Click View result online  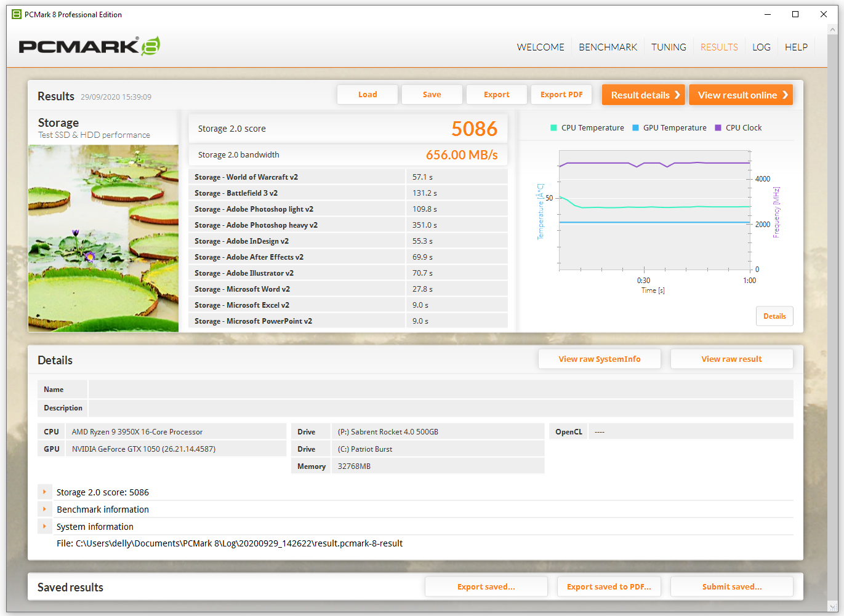pos(741,95)
